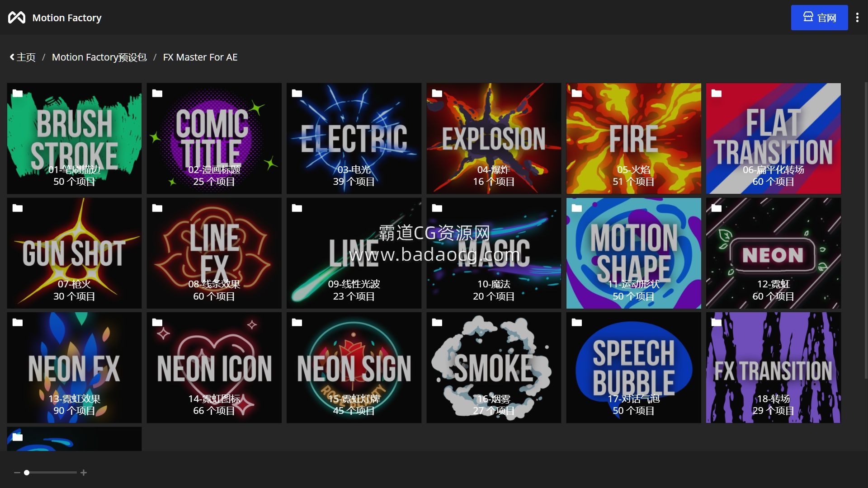868x488 pixels.
Task: Click folder icon on Motion Shape card
Action: pyautogui.click(x=577, y=208)
